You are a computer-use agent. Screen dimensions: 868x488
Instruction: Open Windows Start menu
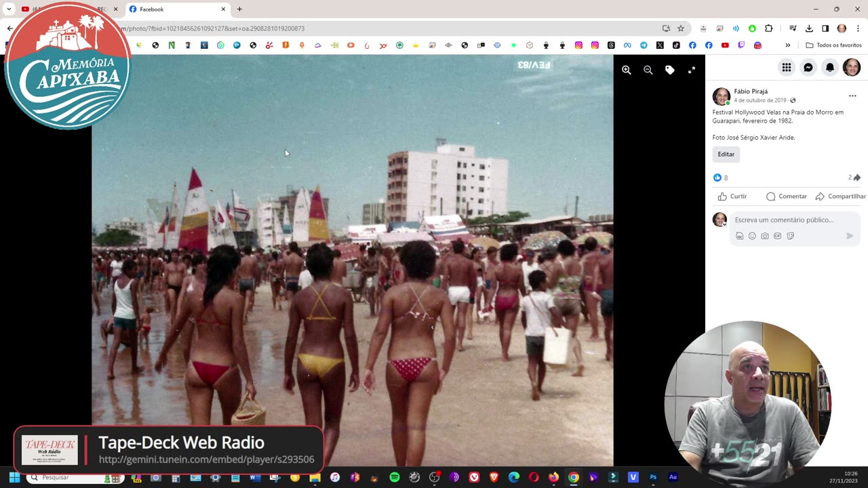[x=14, y=477]
